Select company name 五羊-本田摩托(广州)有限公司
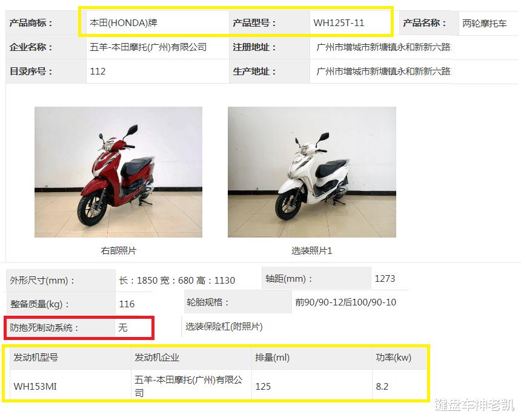Image resolution: width=521 pixels, height=420 pixels. pos(148,47)
